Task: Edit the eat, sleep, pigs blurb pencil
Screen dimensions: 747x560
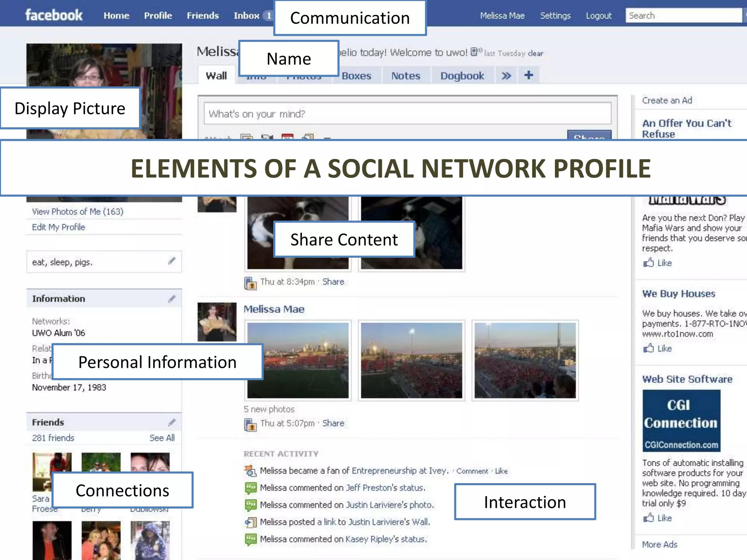Action: pyautogui.click(x=172, y=261)
